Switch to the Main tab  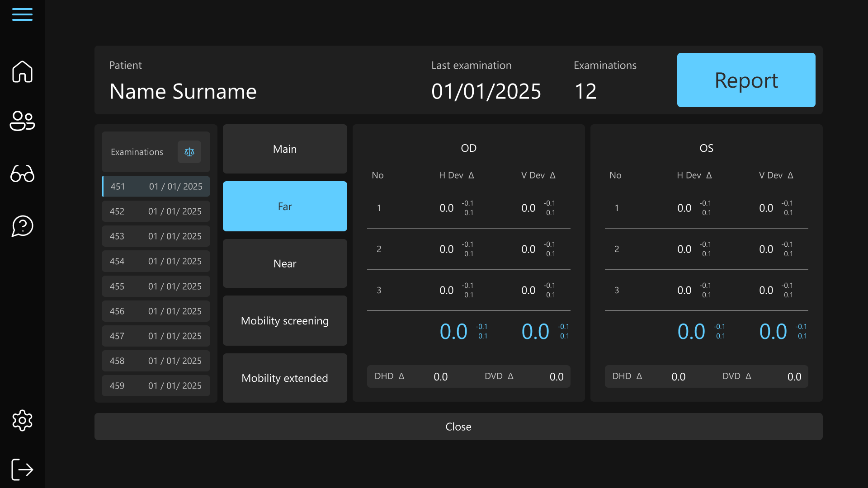[285, 149]
